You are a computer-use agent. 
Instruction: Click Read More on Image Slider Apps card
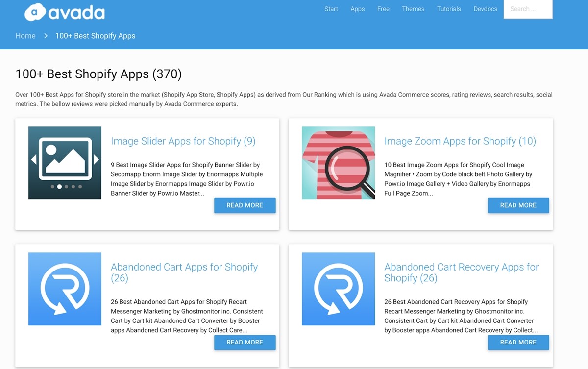pos(245,205)
